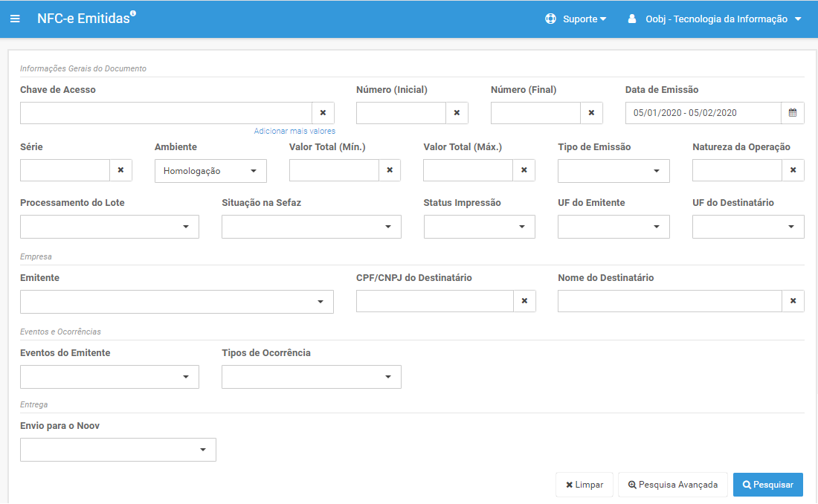Focus the Valor Total (Máx.) input
The image size is (818, 504).
click(x=468, y=170)
